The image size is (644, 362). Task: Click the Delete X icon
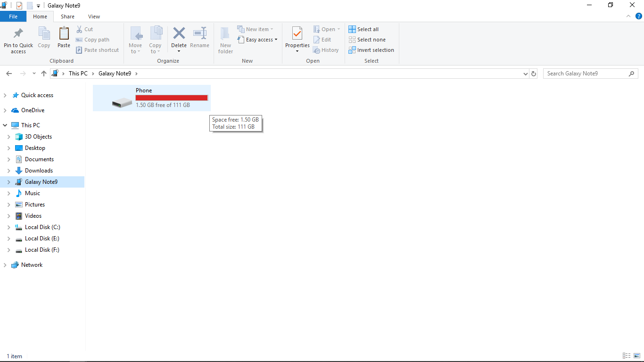[x=179, y=33]
